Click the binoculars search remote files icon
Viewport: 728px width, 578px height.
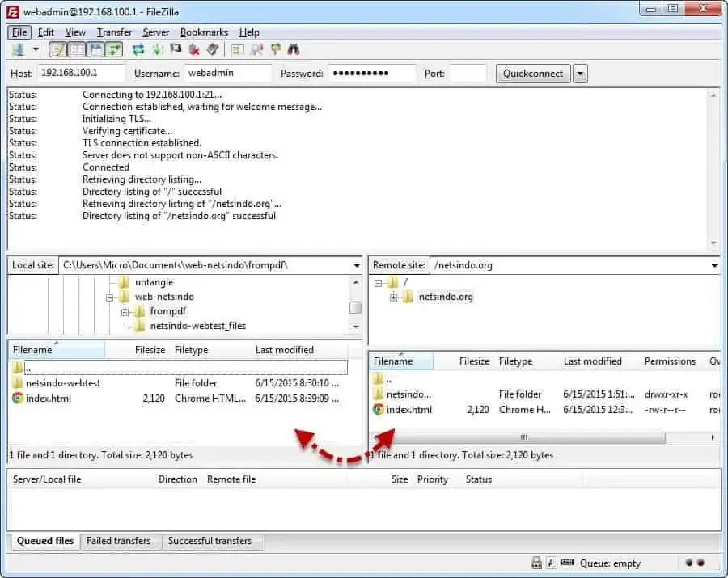pyautogui.click(x=294, y=50)
